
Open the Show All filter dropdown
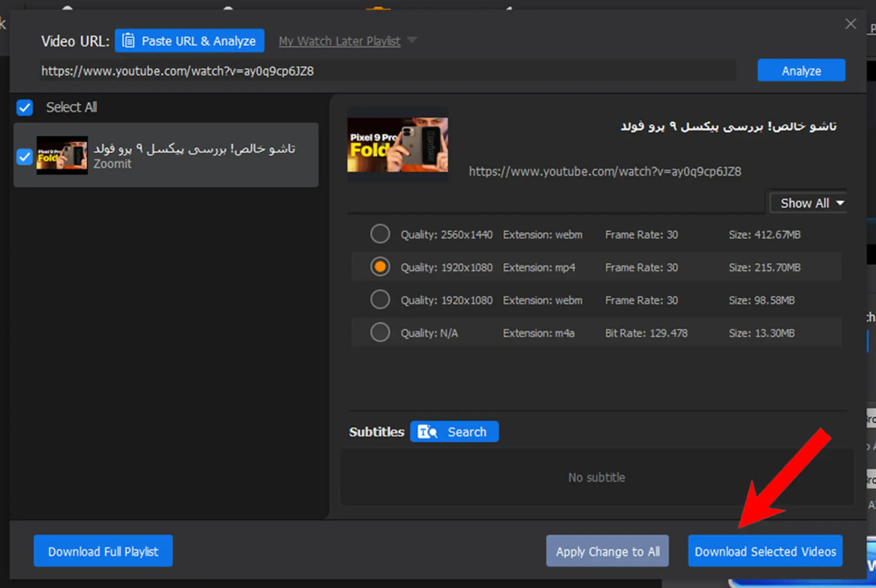pos(808,203)
